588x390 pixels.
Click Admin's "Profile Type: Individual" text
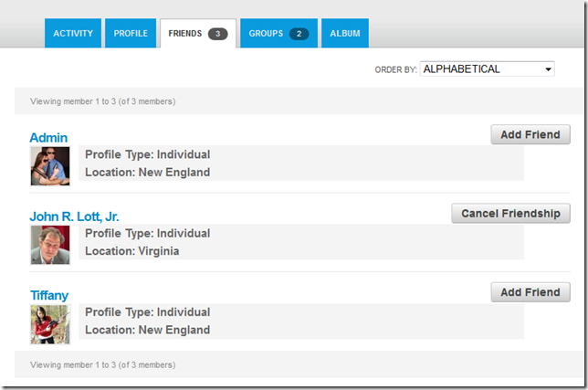coord(147,154)
